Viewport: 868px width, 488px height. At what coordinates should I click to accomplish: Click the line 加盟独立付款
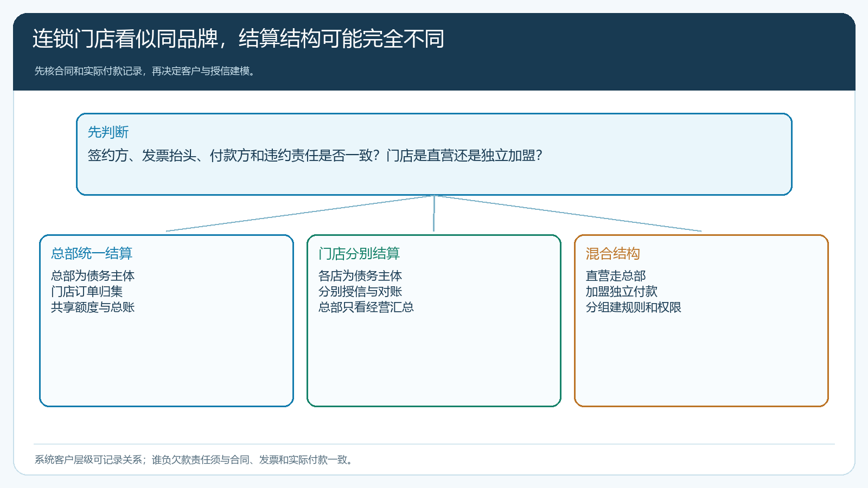[622, 292]
